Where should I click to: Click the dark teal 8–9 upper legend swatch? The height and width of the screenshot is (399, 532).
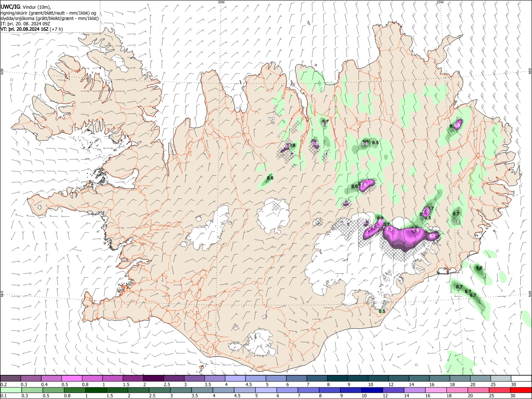pyautogui.click(x=337, y=378)
